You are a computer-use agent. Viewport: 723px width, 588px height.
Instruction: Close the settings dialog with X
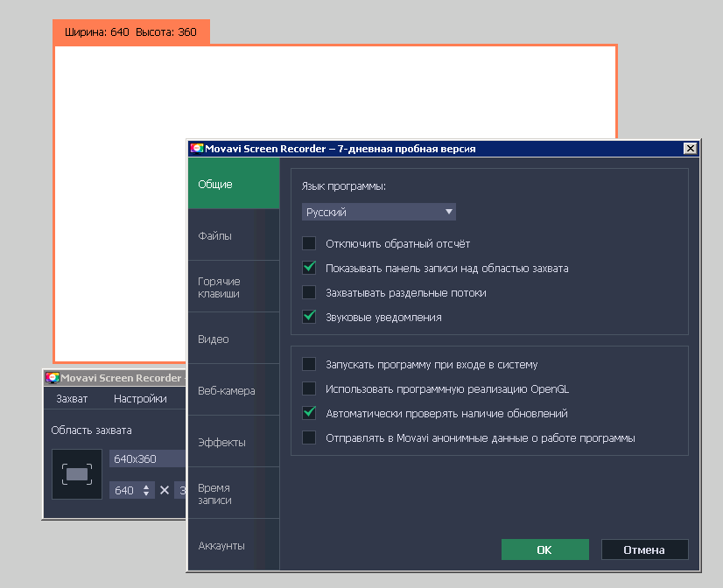(x=690, y=149)
